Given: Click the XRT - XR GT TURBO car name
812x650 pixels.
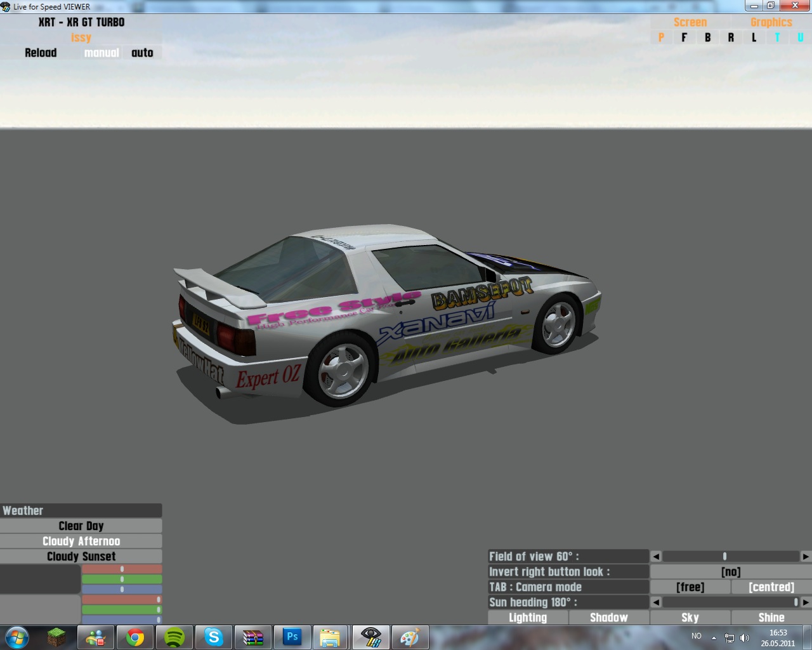Looking at the screenshot, I should point(81,22).
